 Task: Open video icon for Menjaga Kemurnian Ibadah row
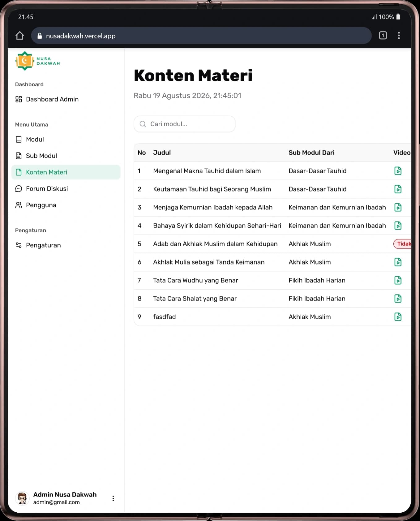pos(398,207)
